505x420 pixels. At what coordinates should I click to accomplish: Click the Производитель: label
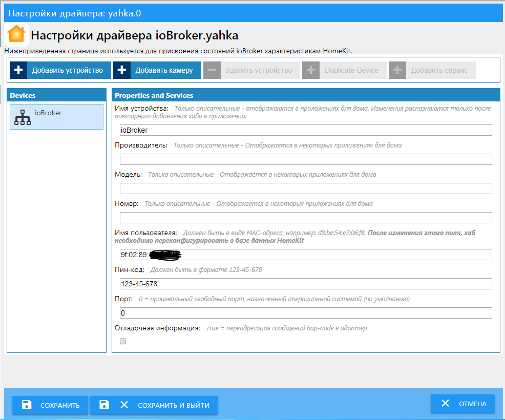(141, 145)
